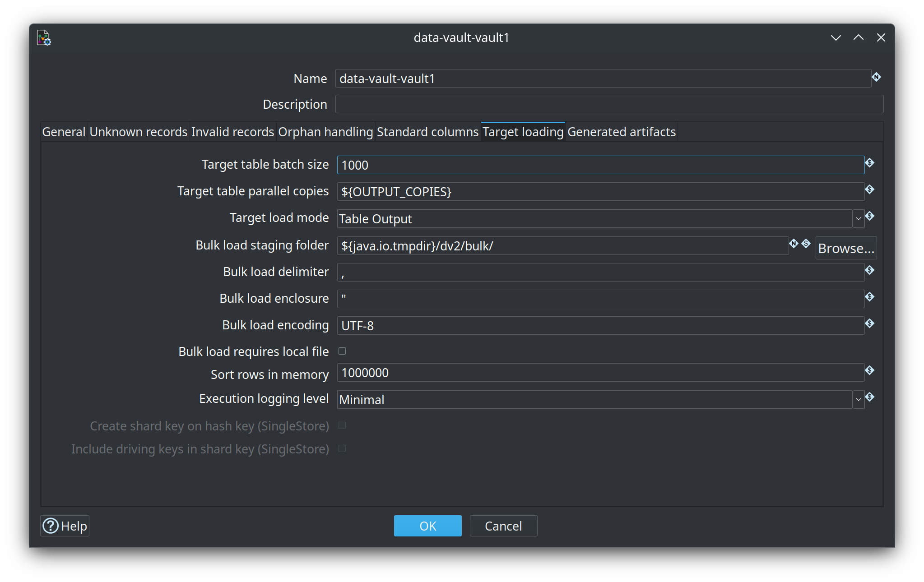This screenshot has height=582, width=924.
Task: Click variable icon for Target table batch size
Action: tap(870, 163)
